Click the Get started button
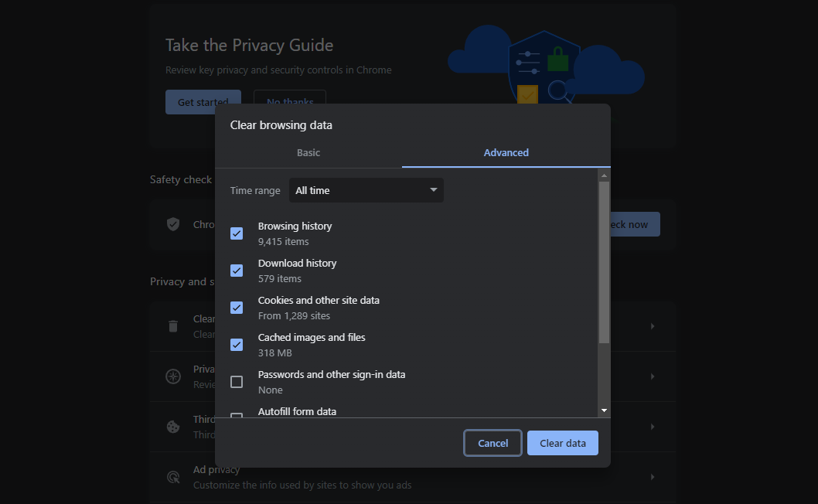The image size is (818, 504). coord(203,102)
